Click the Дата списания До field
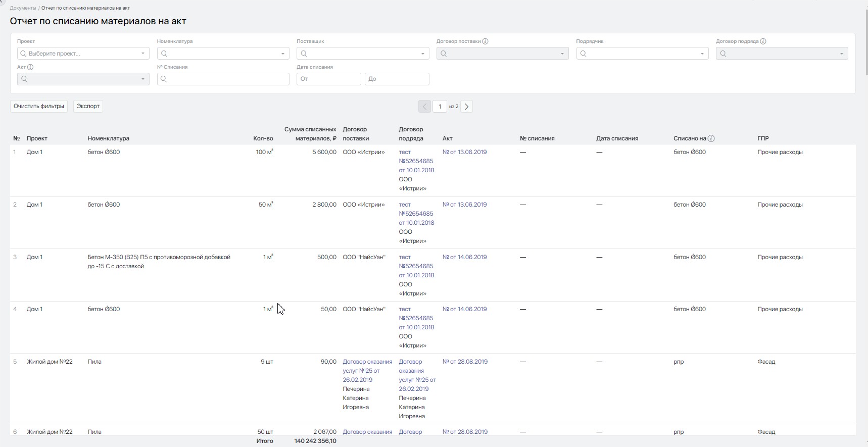The image size is (868, 447). [x=397, y=79]
